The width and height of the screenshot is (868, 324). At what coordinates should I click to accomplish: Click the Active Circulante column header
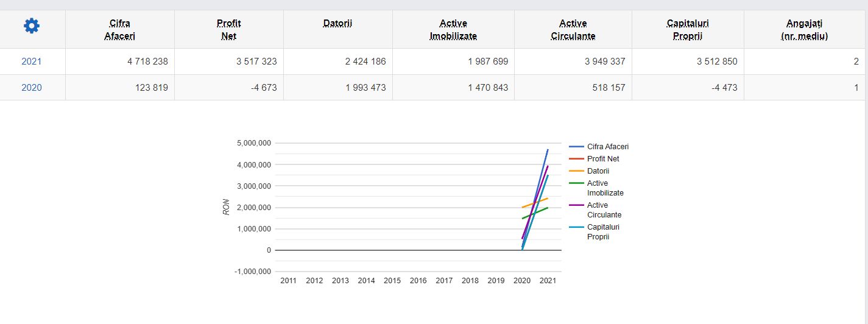(x=573, y=29)
